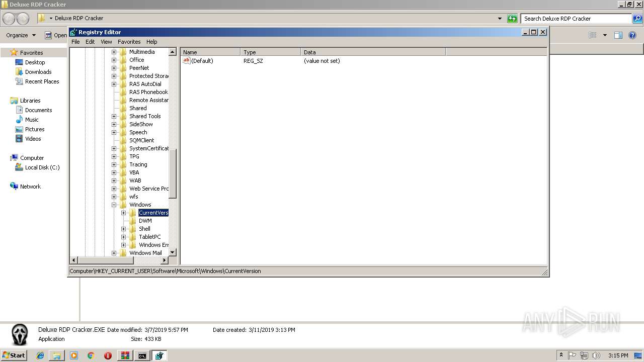The image size is (644, 362).
Task: Click in Search Deluxe RDP Cracker field
Action: (x=577, y=19)
